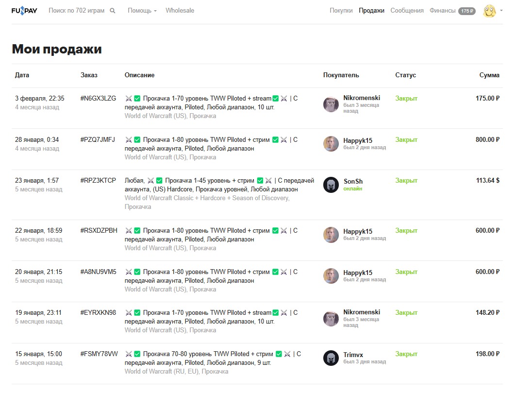
Task: Open the user profile avatar
Action: pyautogui.click(x=489, y=11)
